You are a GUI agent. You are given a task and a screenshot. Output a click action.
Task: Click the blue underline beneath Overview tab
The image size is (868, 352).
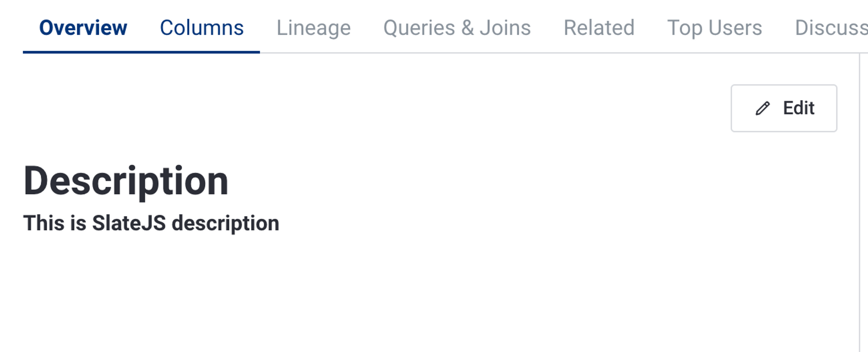[x=141, y=52]
